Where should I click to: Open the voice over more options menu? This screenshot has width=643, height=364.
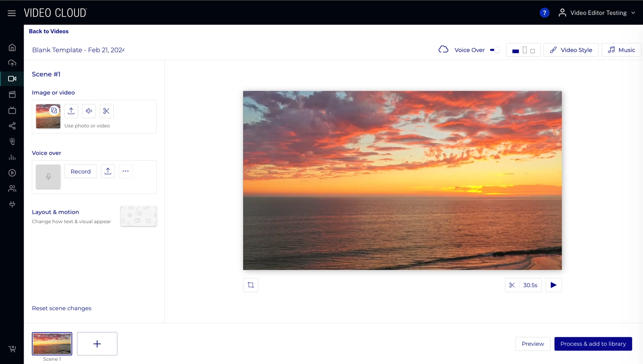pyautogui.click(x=126, y=171)
